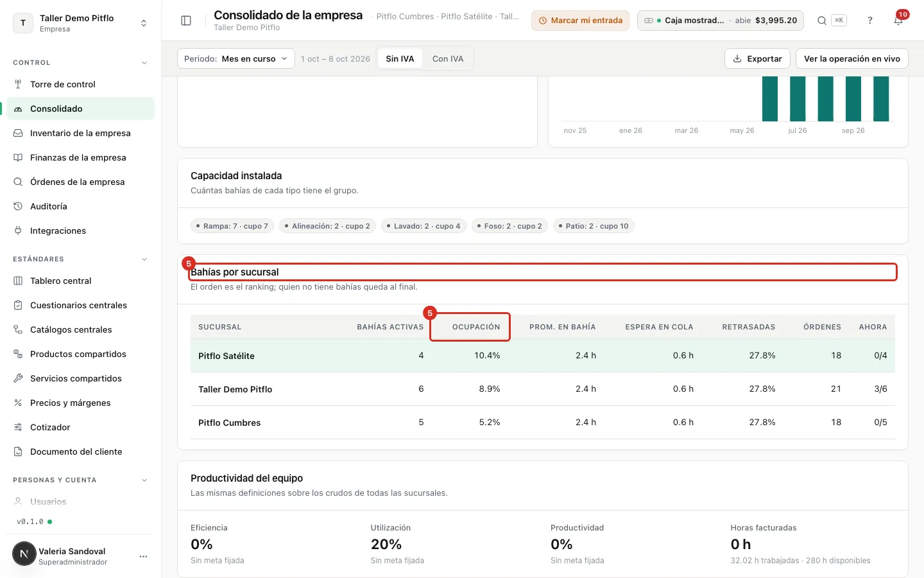Click the N avatar of Valeria Sandoval
Screen dimensions: 924x578
click(24, 554)
